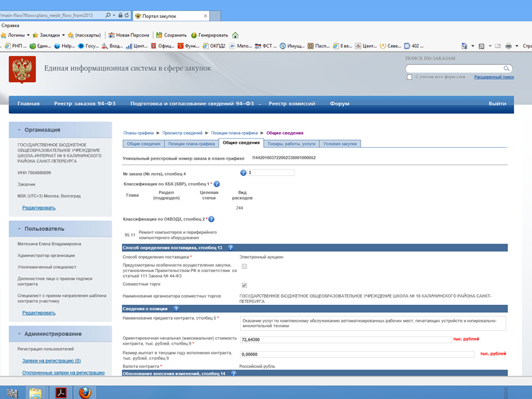Open the РНП bookmark
Screen dimensions: 532x399
(x=16, y=46)
